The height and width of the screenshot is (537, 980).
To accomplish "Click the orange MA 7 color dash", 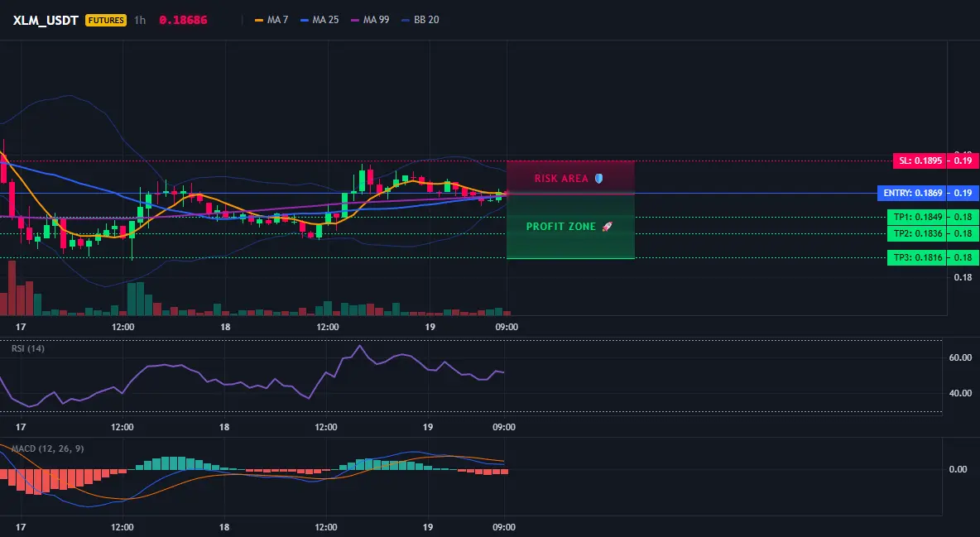I will point(259,20).
